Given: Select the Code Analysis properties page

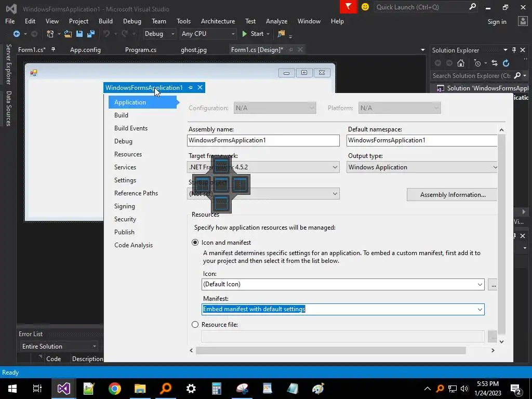Looking at the screenshot, I should coord(134,245).
